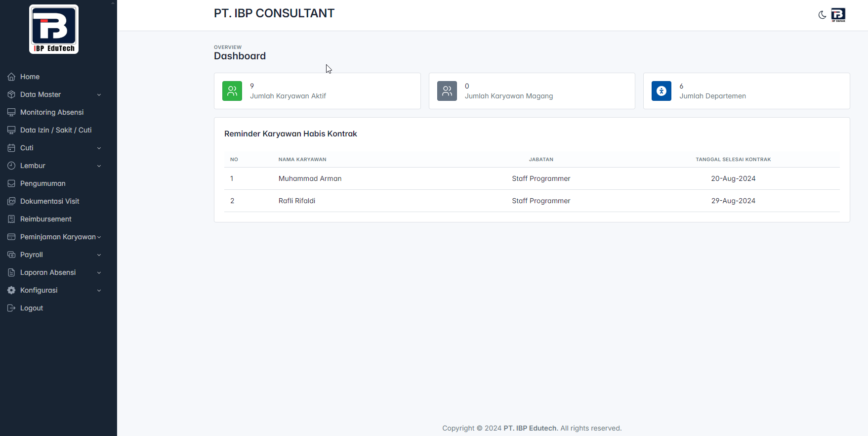The width and height of the screenshot is (868, 436).
Task: Click the Monitoring Absensi monitor icon
Action: (11, 112)
